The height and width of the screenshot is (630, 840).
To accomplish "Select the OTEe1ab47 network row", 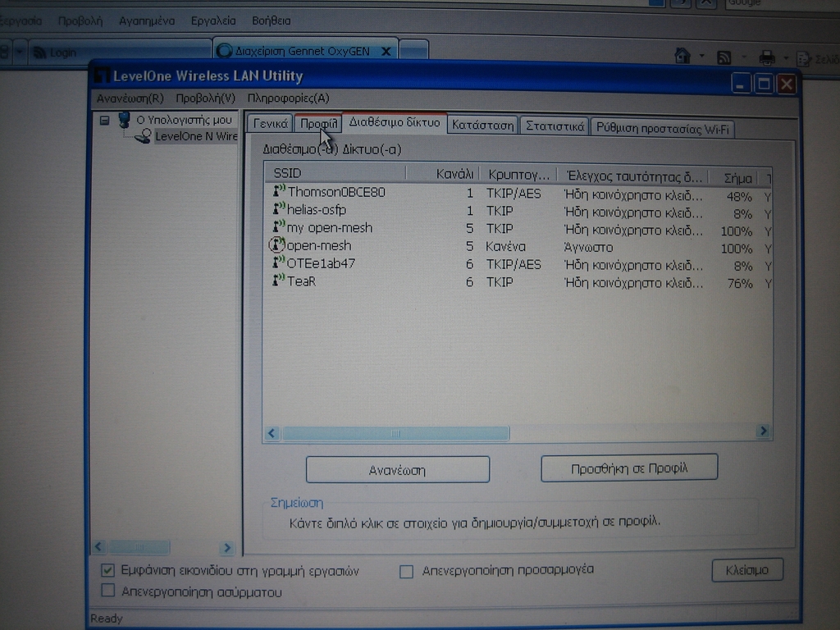I will pyautogui.click(x=518, y=265).
